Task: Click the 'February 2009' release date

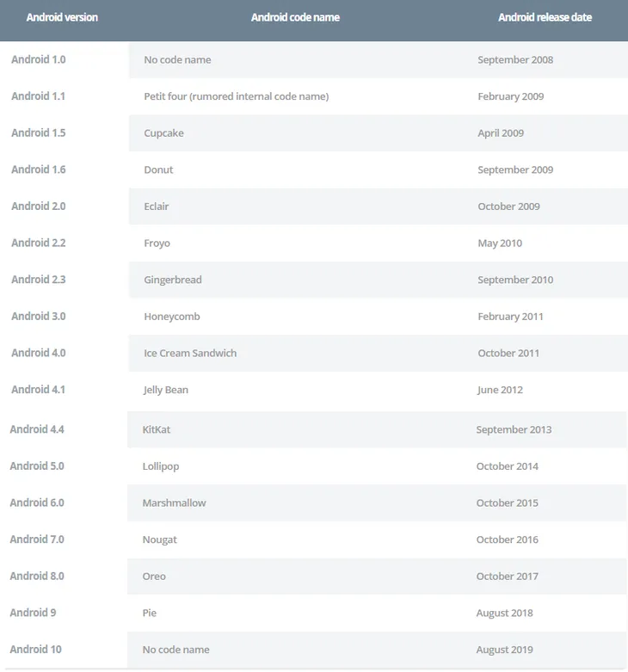Action: click(x=511, y=96)
